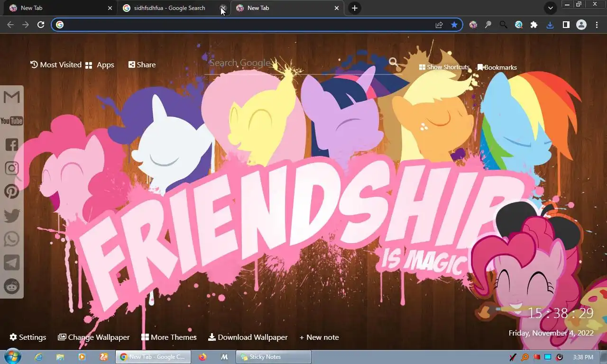The height and width of the screenshot is (364, 607).
Task: Click Download Wallpaper
Action: point(248,337)
